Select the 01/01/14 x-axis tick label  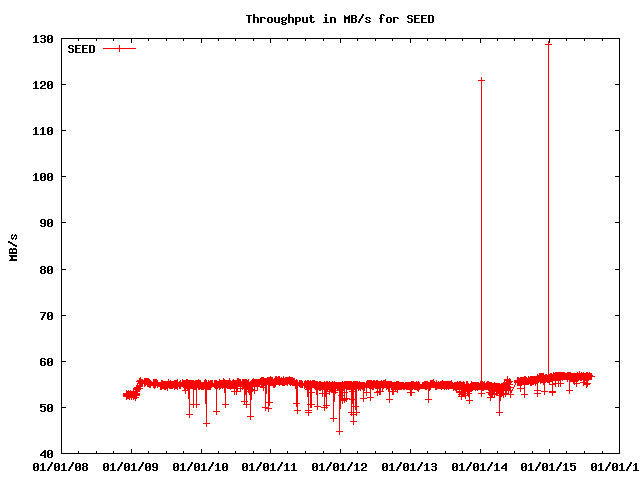coord(481,465)
